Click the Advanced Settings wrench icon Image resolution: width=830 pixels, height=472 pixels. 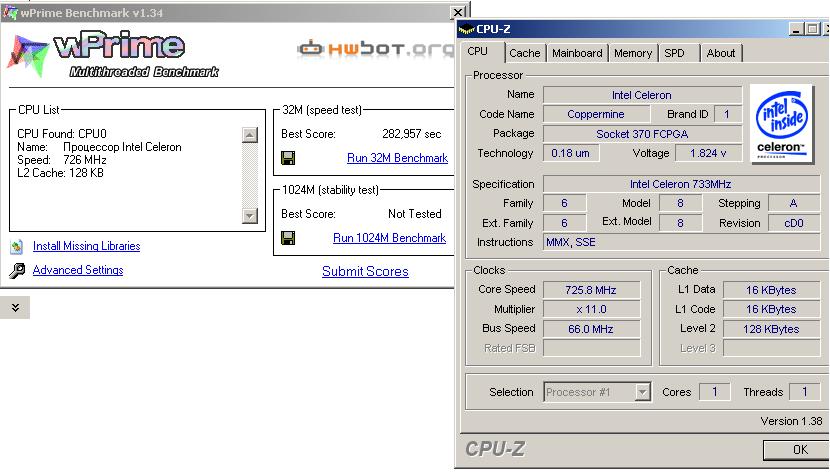pyautogui.click(x=17, y=270)
